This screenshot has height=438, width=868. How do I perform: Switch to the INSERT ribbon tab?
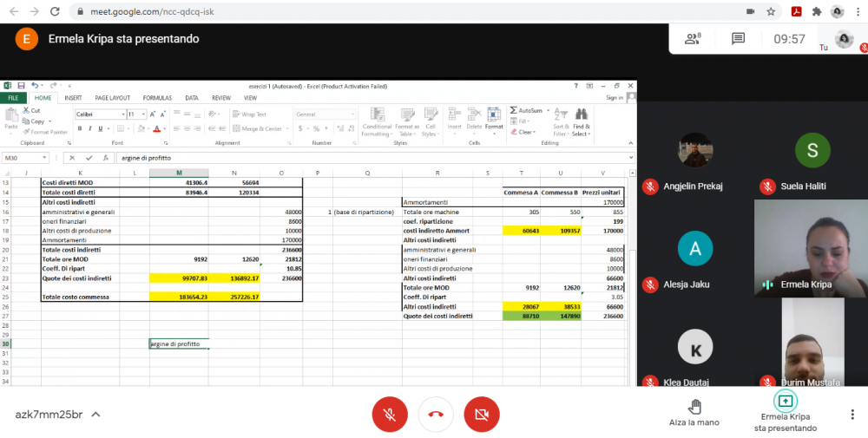coord(73,98)
